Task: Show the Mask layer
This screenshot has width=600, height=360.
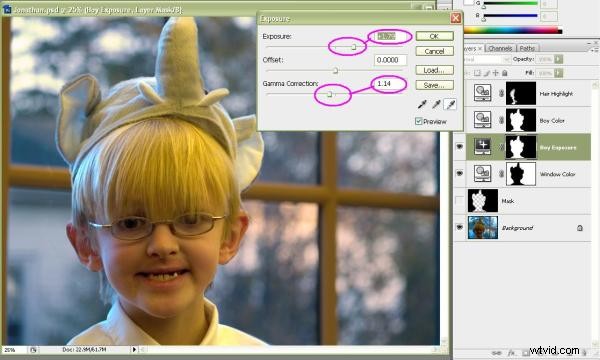Action: pyautogui.click(x=460, y=200)
